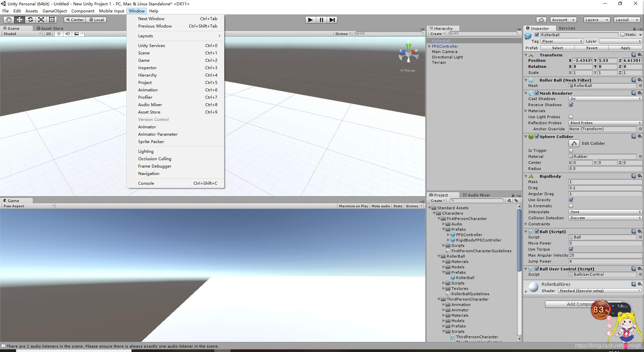Toggle Use Gravity checkbox
This screenshot has height=352, width=644.
(571, 200)
